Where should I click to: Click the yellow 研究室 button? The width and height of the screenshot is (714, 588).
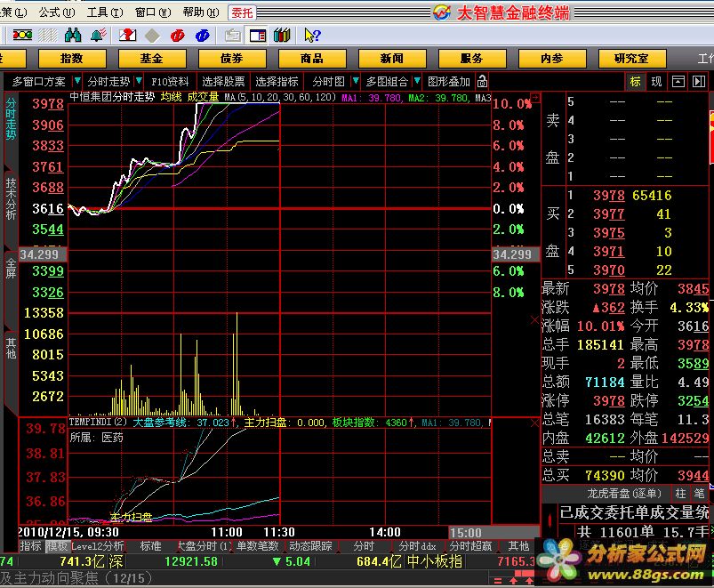632,59
